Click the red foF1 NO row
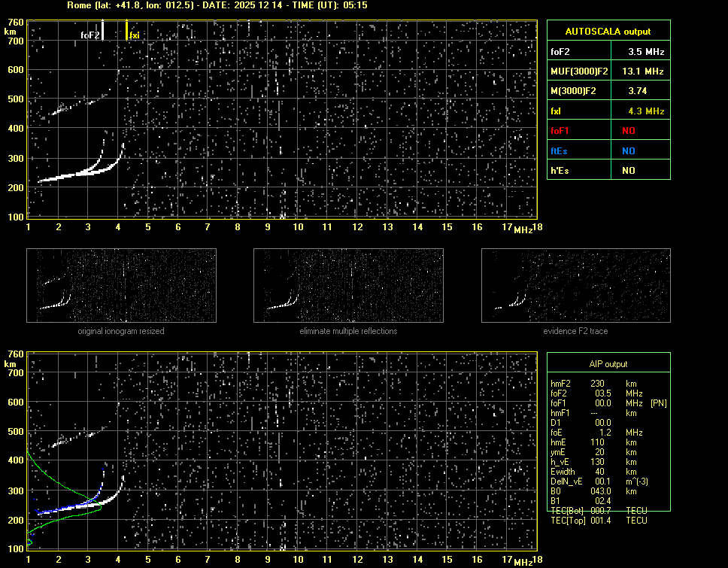 (608, 131)
